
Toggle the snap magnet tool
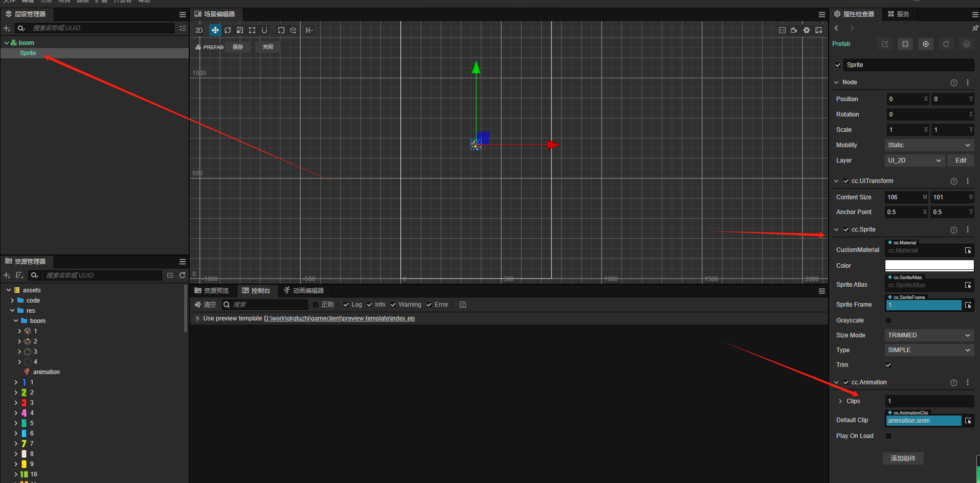coord(264,30)
